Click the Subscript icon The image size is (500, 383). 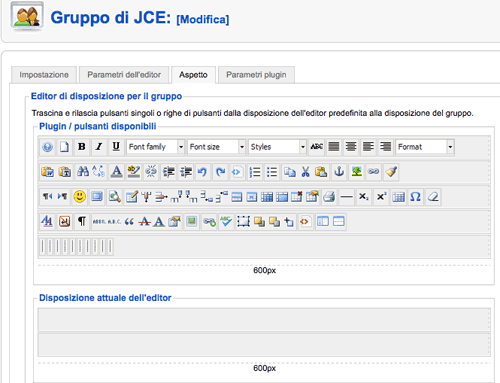pos(364,197)
